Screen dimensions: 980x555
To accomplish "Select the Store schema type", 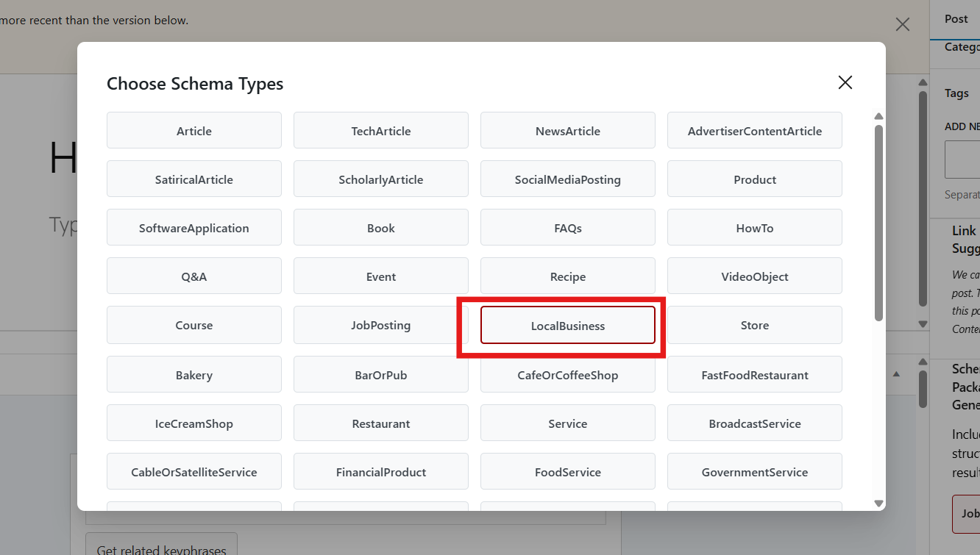I will 755,325.
